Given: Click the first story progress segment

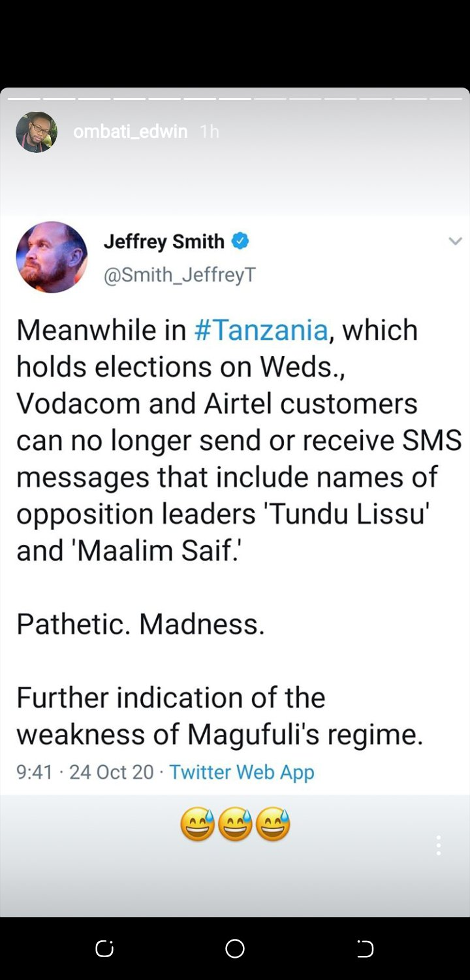Looking at the screenshot, I should [x=24, y=99].
